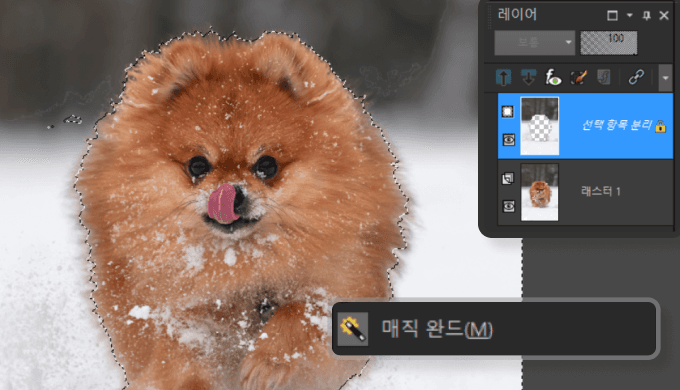Select the Magic Wand (매직 완드) tool icon

click(353, 329)
